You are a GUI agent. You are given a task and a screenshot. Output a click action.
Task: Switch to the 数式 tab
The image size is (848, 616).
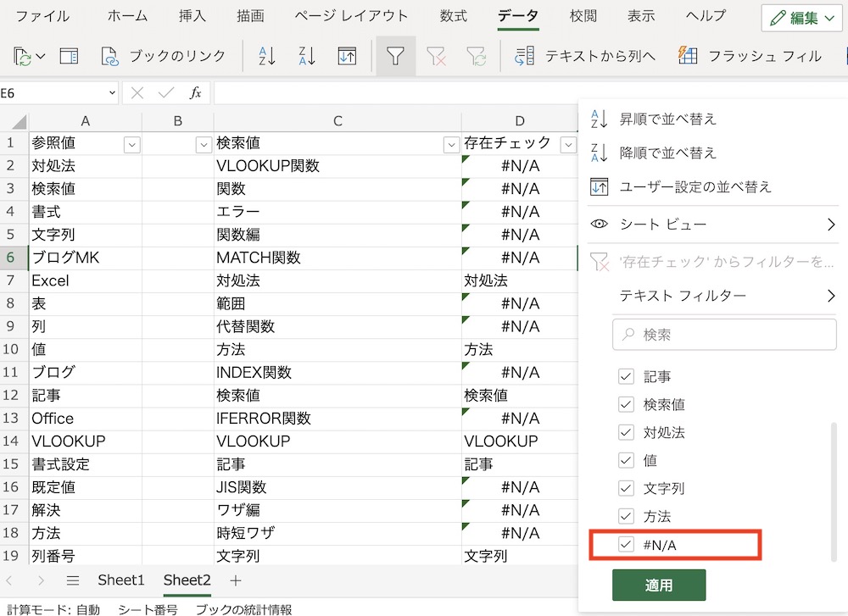[453, 16]
